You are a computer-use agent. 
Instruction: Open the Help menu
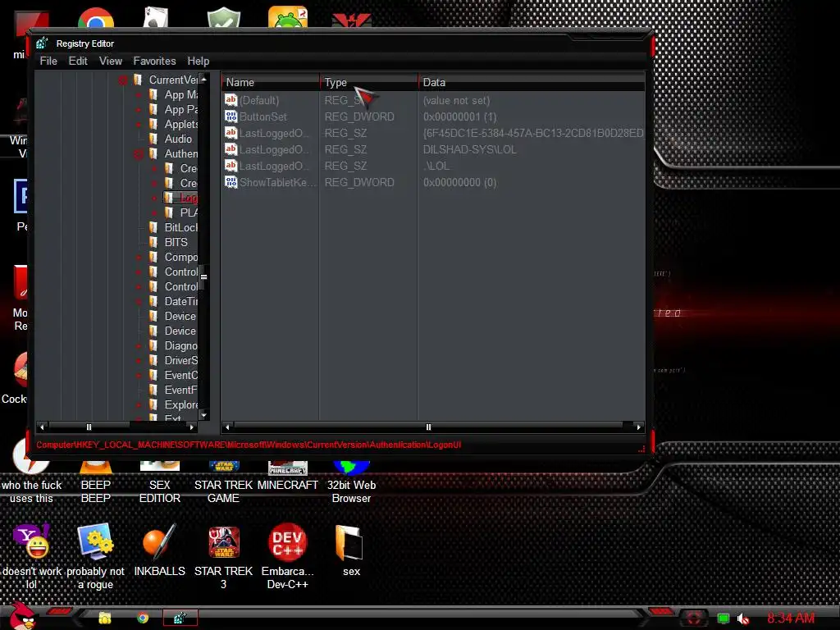(199, 61)
